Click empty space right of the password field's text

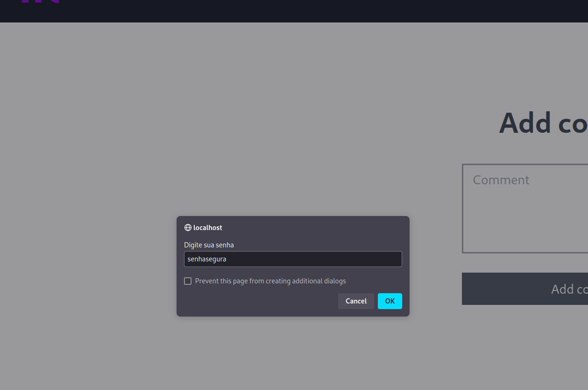tap(327, 259)
